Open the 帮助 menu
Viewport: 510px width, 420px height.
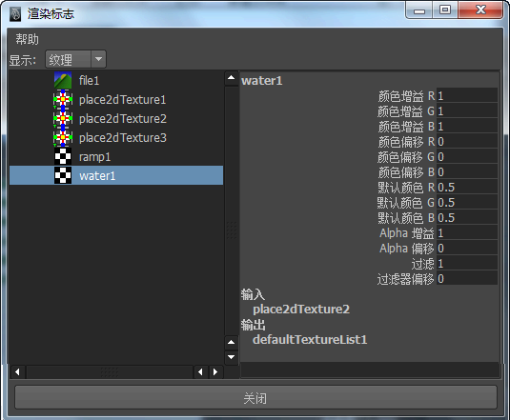[28, 39]
